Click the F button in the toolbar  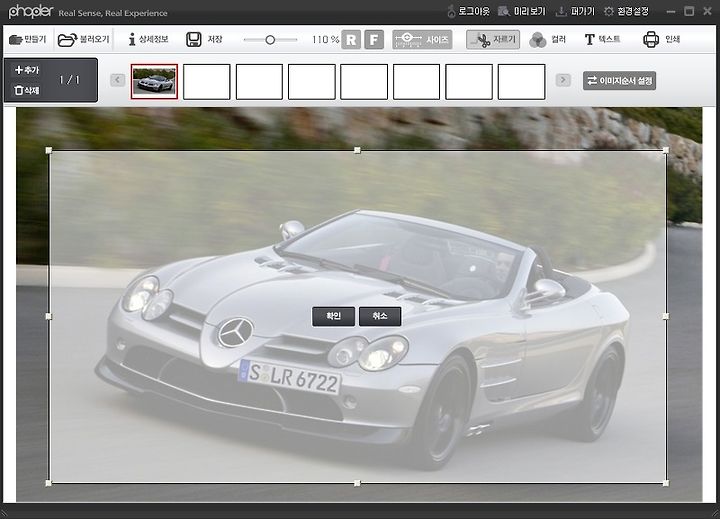[374, 39]
